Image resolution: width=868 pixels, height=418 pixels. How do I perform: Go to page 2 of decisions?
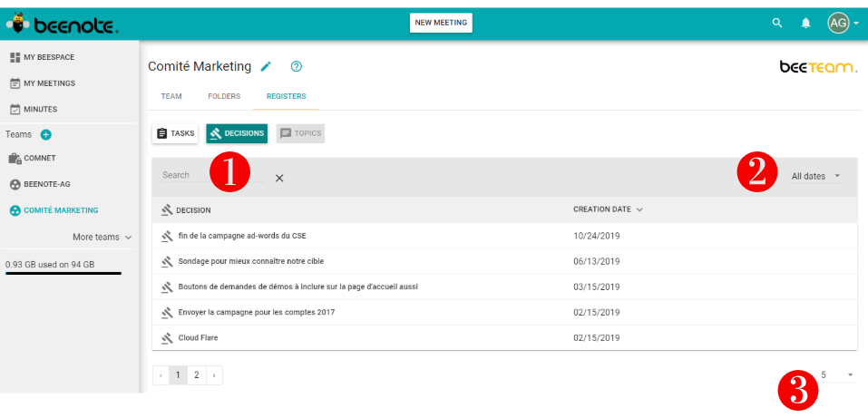[x=197, y=375]
